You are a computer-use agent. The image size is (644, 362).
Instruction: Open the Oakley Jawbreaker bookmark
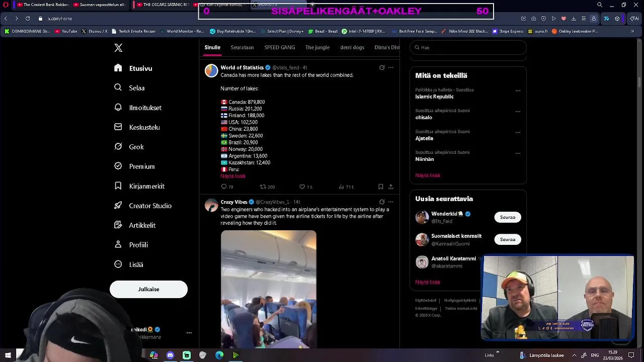(x=575, y=31)
